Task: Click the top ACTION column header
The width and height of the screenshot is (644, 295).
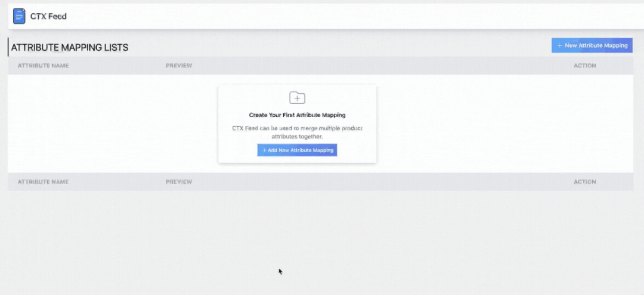Action: click(x=584, y=66)
